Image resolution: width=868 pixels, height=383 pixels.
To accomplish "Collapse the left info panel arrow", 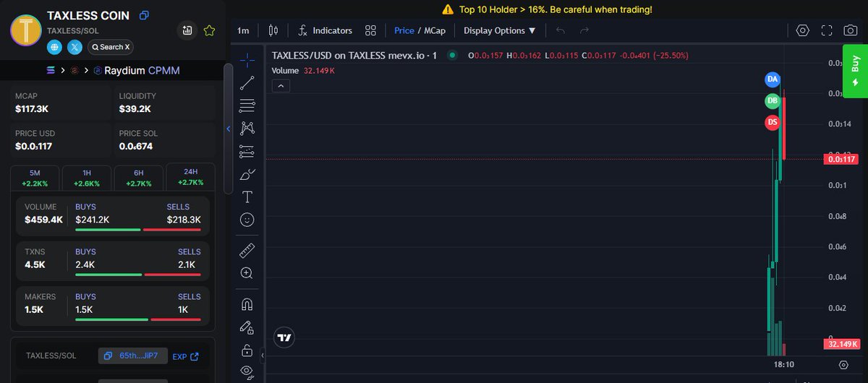I will 229,129.
